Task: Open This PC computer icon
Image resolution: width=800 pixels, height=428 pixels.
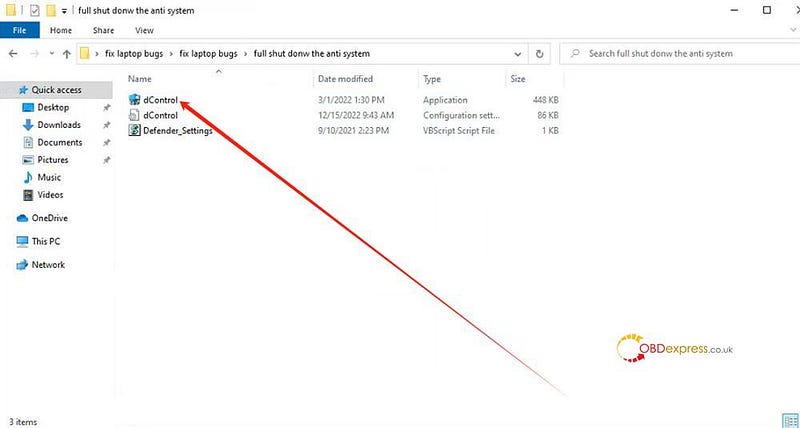Action: tap(22, 241)
